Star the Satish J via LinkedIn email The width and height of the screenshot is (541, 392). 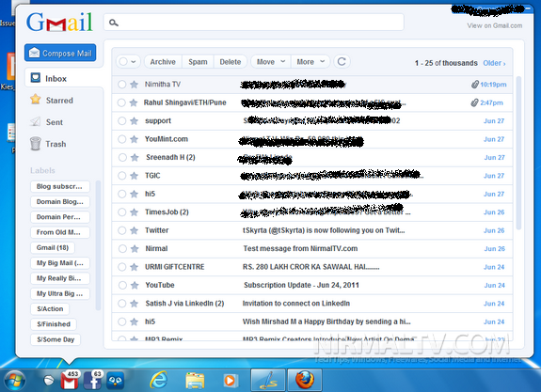coord(134,304)
